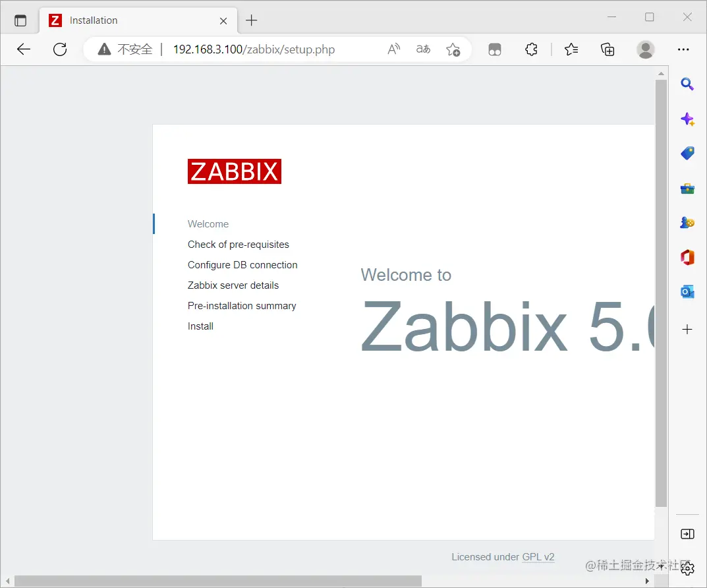The width and height of the screenshot is (707, 588).
Task: Select Pre-installation summary step
Action: (x=242, y=306)
